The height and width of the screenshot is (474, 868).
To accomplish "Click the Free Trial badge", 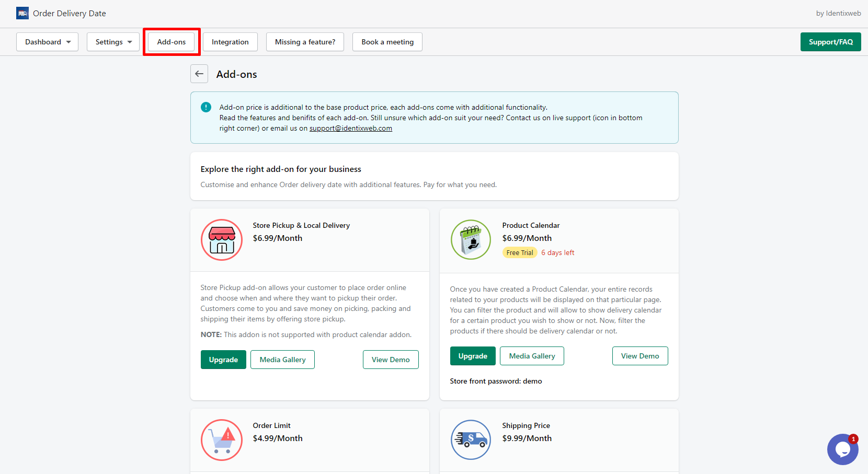I will pos(520,252).
